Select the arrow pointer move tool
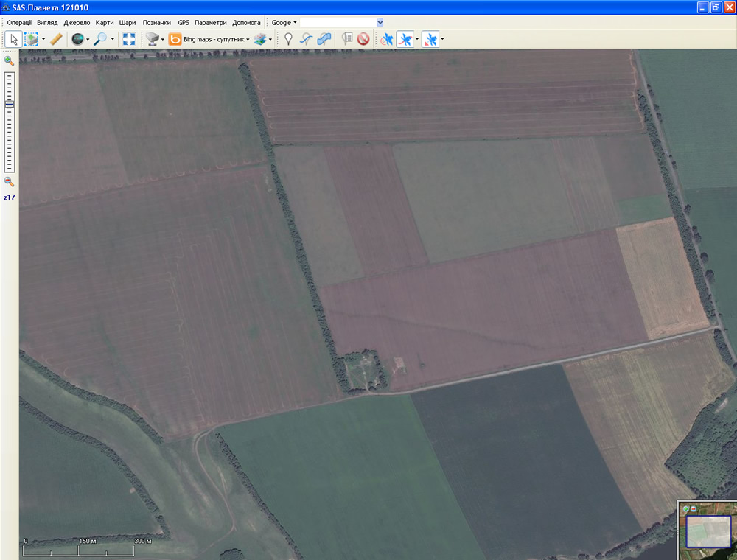 pos(13,39)
